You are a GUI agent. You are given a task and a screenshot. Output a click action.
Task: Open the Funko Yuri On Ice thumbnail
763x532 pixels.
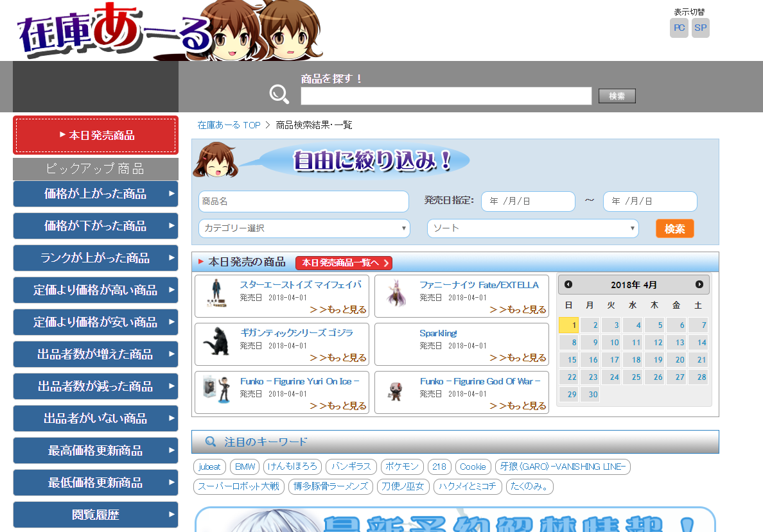(x=216, y=391)
